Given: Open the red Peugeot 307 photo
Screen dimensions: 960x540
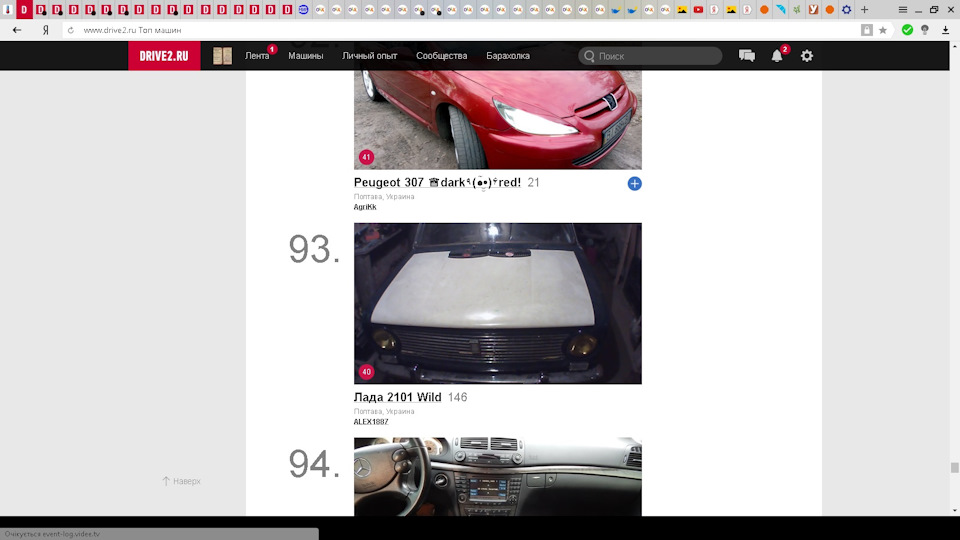Looking at the screenshot, I should [x=498, y=119].
